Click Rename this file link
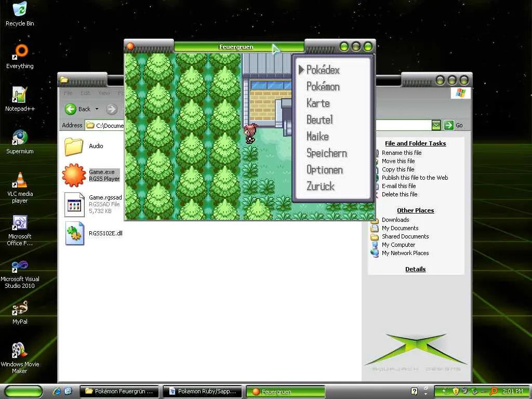The height and width of the screenshot is (399, 532). pyautogui.click(x=402, y=153)
